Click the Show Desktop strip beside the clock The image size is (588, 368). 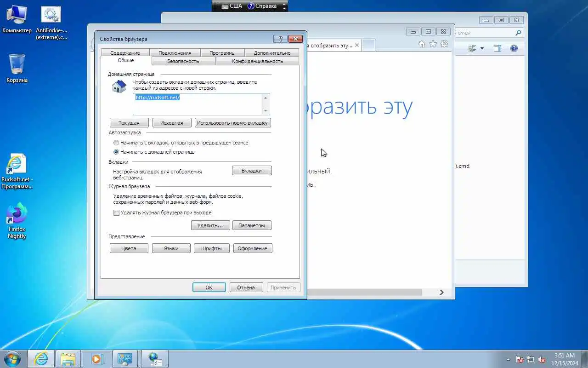click(584, 359)
